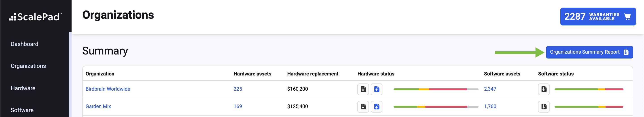Click Birdbrain Worldwide hardware status bar
Screen dimensions: 644x117
click(436, 89)
